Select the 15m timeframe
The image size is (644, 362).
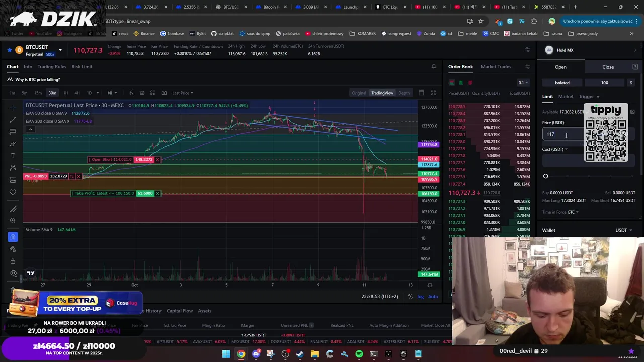38,93
